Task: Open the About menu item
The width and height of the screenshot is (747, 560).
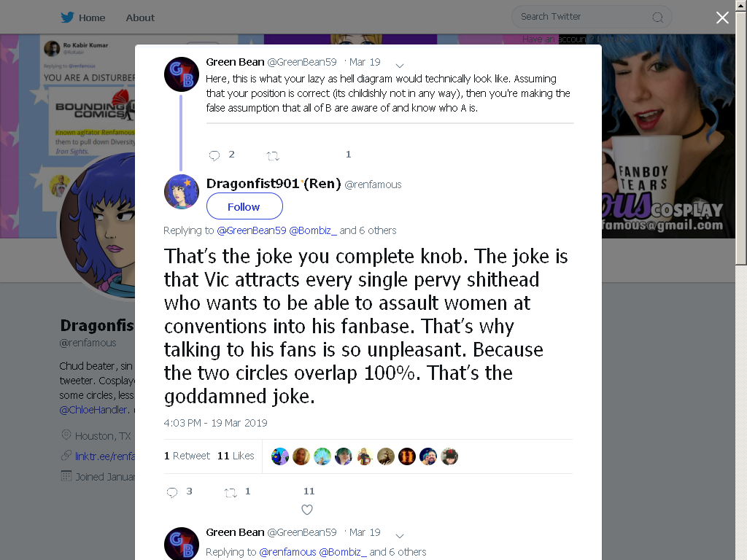Action: [x=140, y=17]
